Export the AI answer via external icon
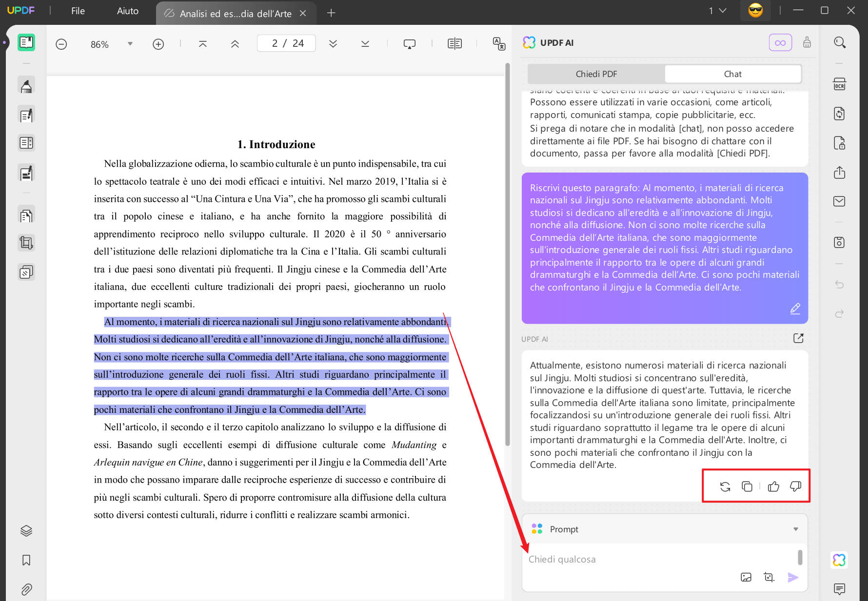The height and width of the screenshot is (601, 868). (799, 338)
